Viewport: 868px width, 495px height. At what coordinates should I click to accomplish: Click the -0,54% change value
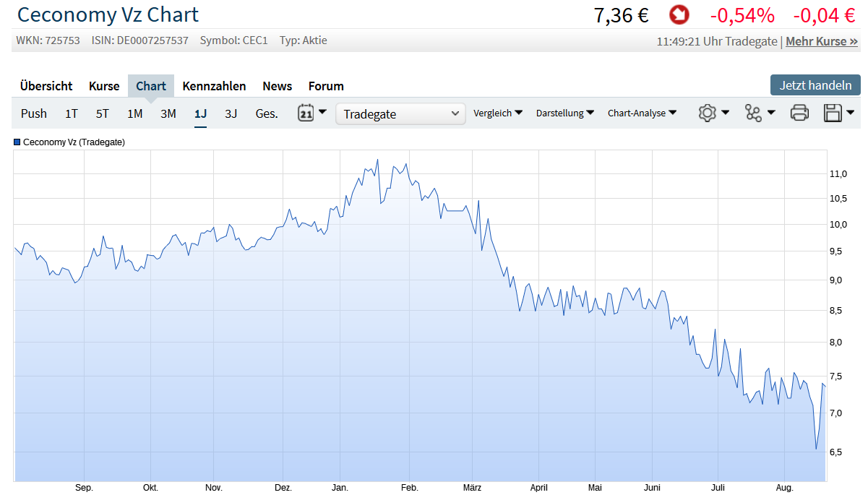tap(742, 15)
